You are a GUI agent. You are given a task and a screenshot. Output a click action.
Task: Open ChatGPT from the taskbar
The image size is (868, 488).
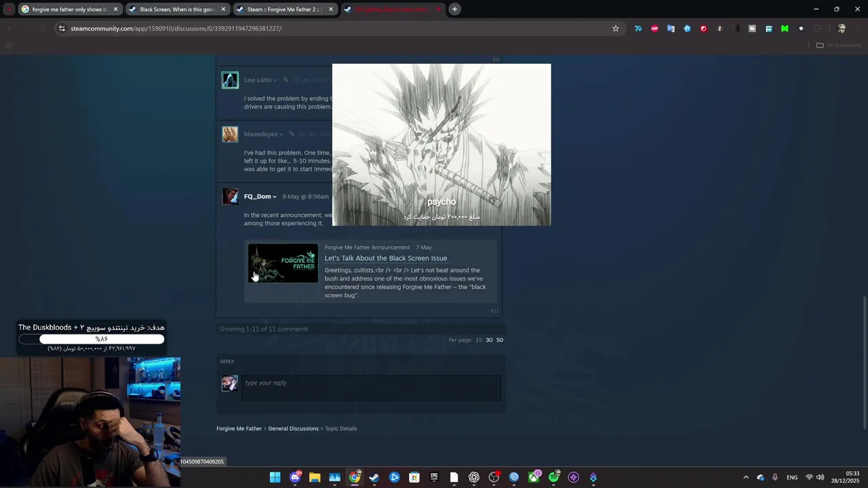pos(474,477)
